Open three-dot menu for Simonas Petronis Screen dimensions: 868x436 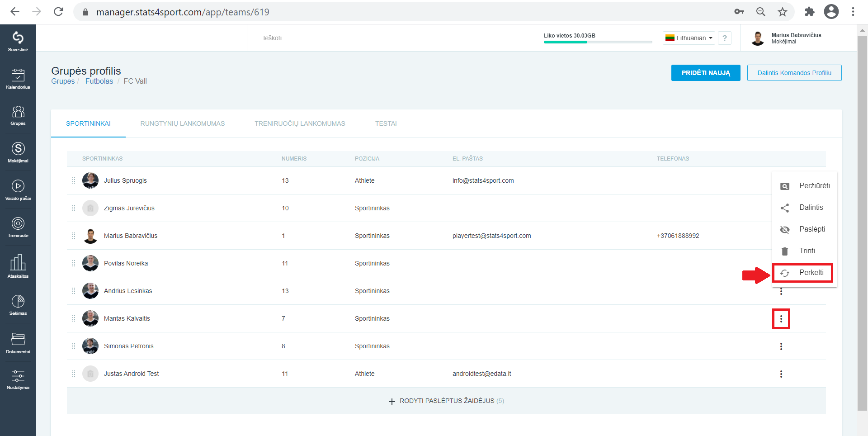(781, 346)
